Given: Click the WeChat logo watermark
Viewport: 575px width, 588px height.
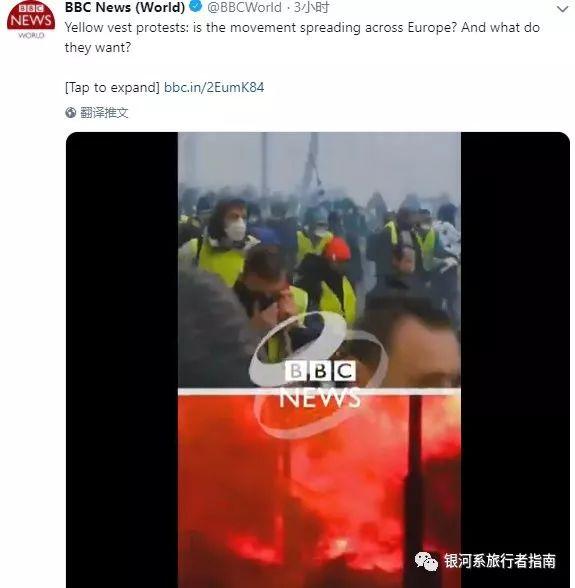Looking at the screenshot, I should [426, 561].
